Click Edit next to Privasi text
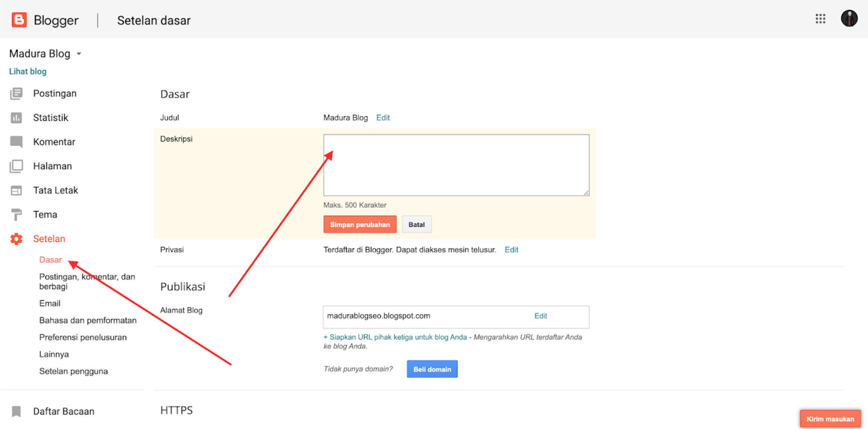 point(511,250)
